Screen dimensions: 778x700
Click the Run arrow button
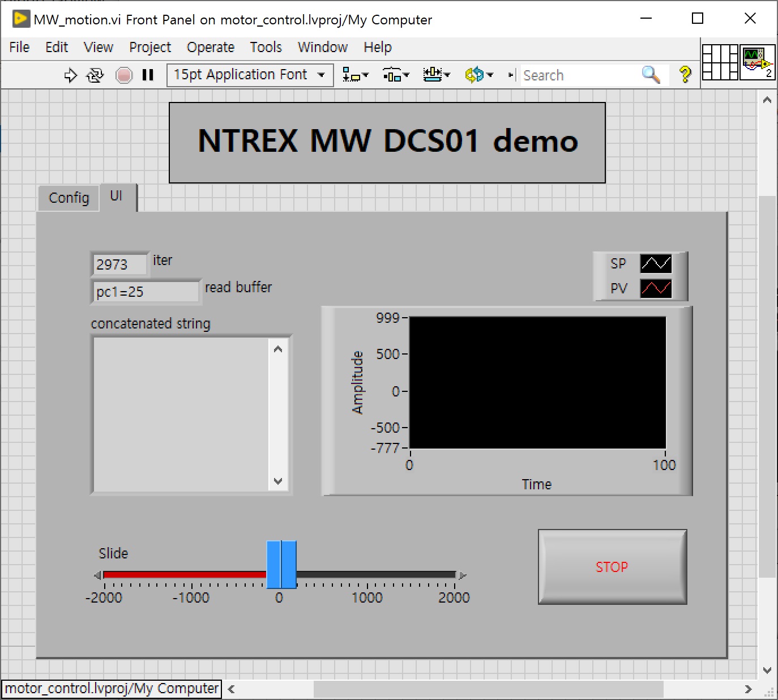tap(70, 75)
